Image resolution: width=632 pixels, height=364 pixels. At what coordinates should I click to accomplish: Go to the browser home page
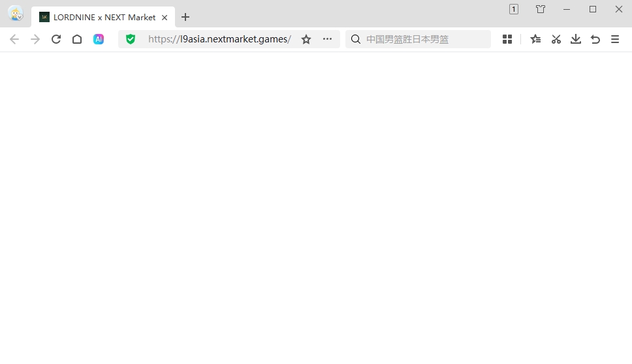click(x=77, y=39)
